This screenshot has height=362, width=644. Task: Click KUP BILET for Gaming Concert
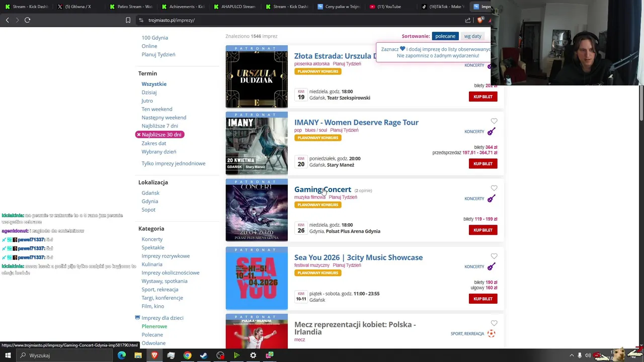(483, 230)
